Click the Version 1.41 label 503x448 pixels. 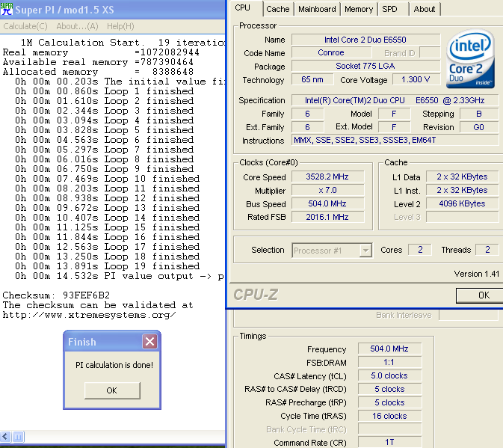(477, 274)
